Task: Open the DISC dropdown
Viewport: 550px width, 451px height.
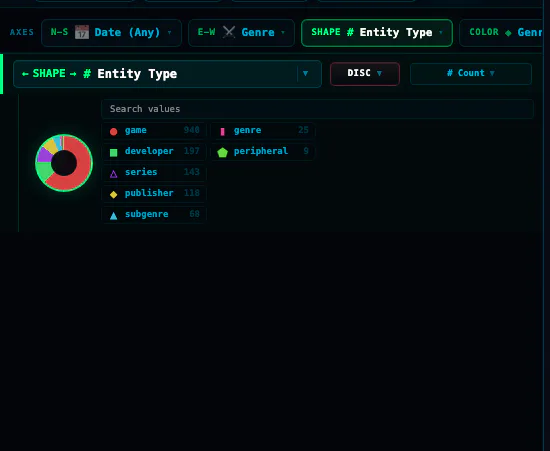Action: tap(365, 74)
